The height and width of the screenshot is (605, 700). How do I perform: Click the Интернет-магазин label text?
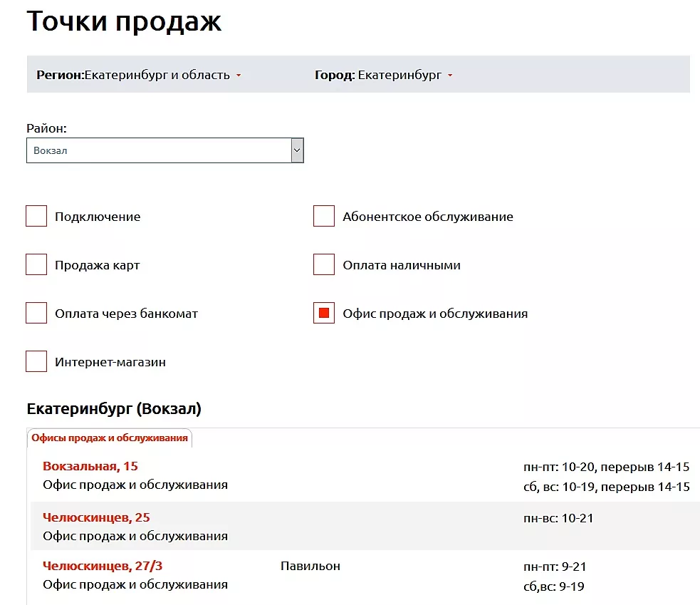pyautogui.click(x=110, y=362)
